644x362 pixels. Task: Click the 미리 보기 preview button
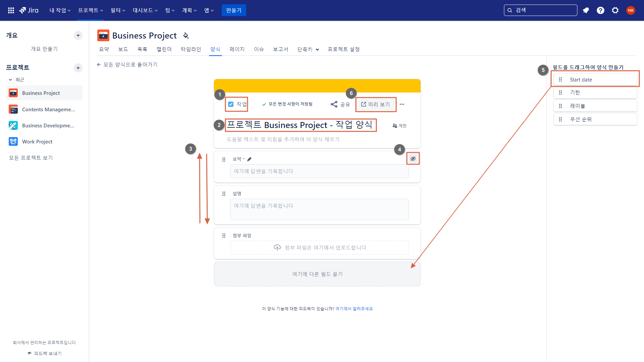click(x=376, y=104)
